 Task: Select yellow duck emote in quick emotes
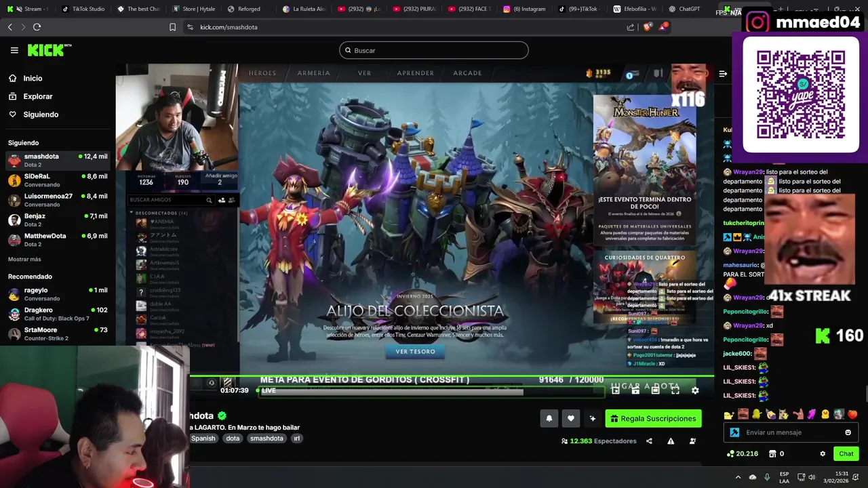point(825,415)
